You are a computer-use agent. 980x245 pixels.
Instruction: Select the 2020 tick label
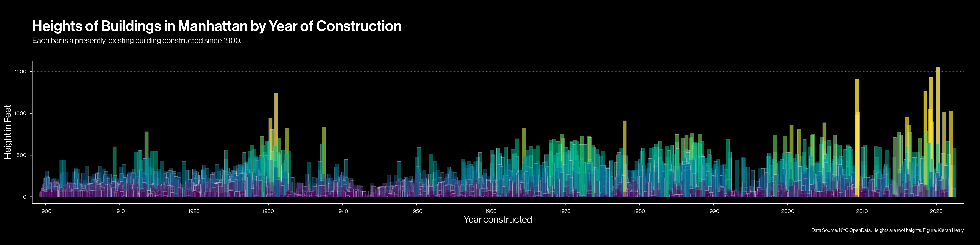[936, 211]
